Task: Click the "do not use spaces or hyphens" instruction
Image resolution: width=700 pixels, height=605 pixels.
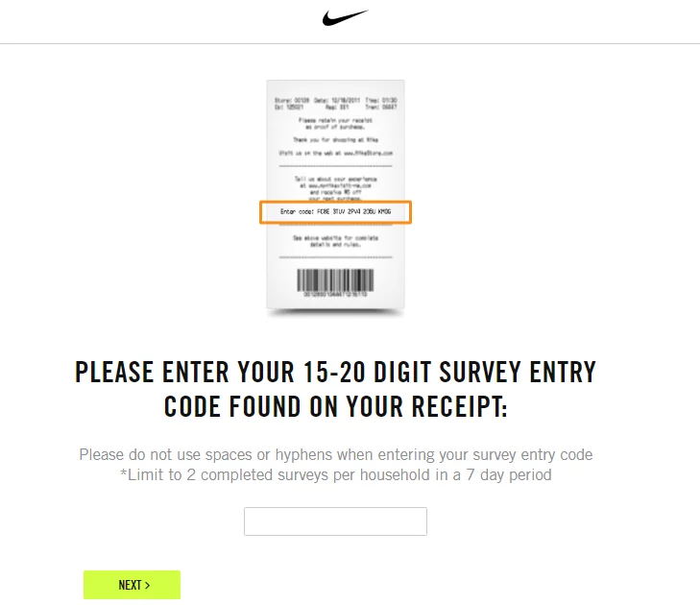Action: [335, 454]
